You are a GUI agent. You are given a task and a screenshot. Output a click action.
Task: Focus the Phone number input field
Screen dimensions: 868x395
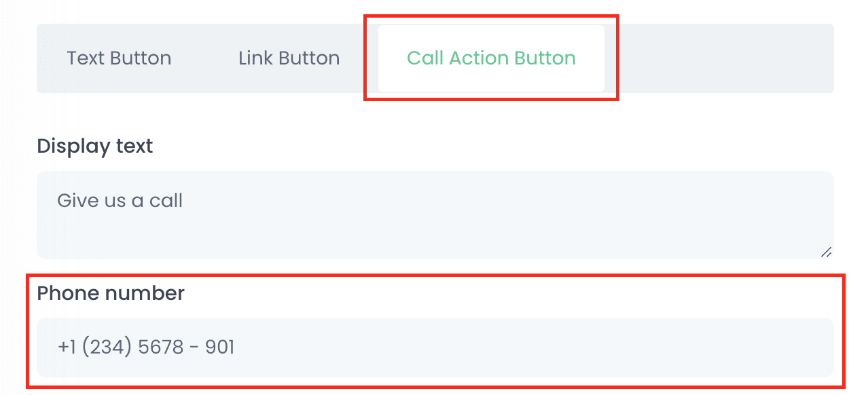click(x=435, y=347)
